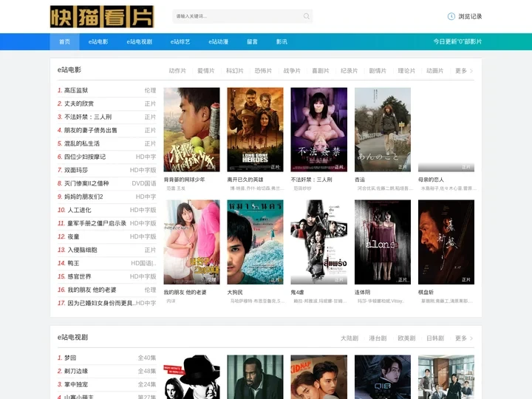Filter movies by 纪录片 category
532x399 pixels.
[349, 71]
